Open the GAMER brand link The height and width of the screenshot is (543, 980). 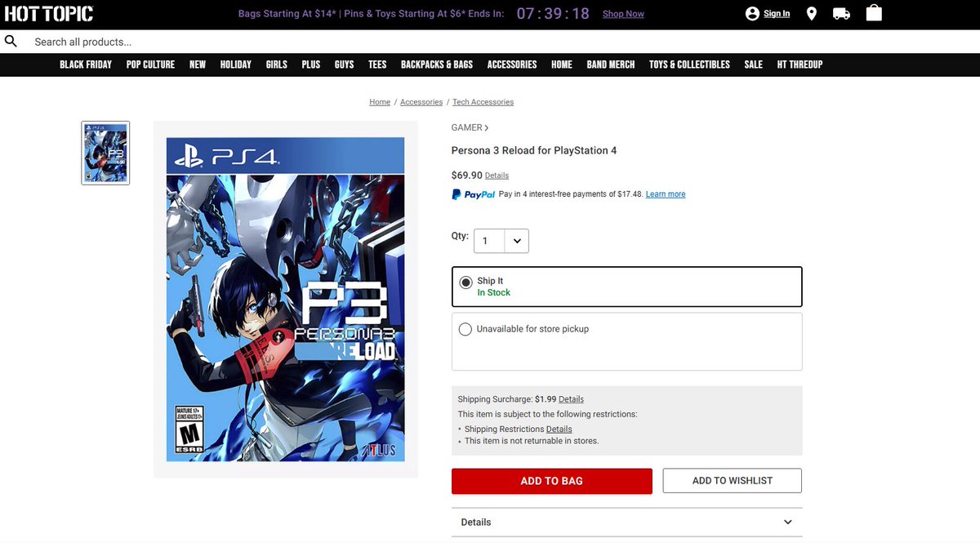coord(470,127)
